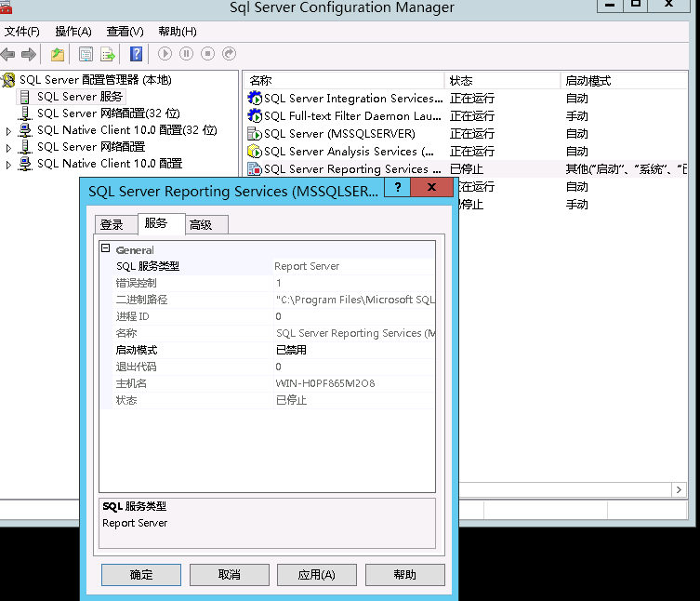Viewport: 700px width, 601px height.
Task: Click the 取消 button
Action: [230, 575]
